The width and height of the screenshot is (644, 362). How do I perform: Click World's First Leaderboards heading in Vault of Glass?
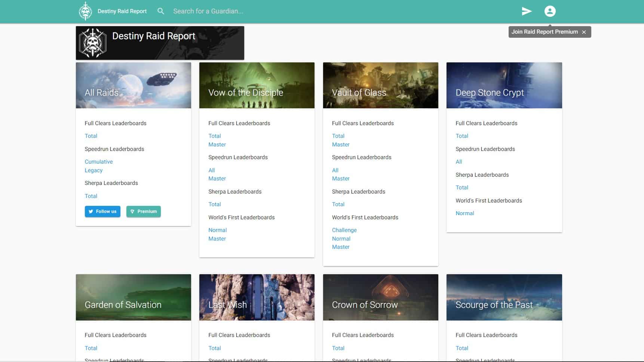coord(365,217)
